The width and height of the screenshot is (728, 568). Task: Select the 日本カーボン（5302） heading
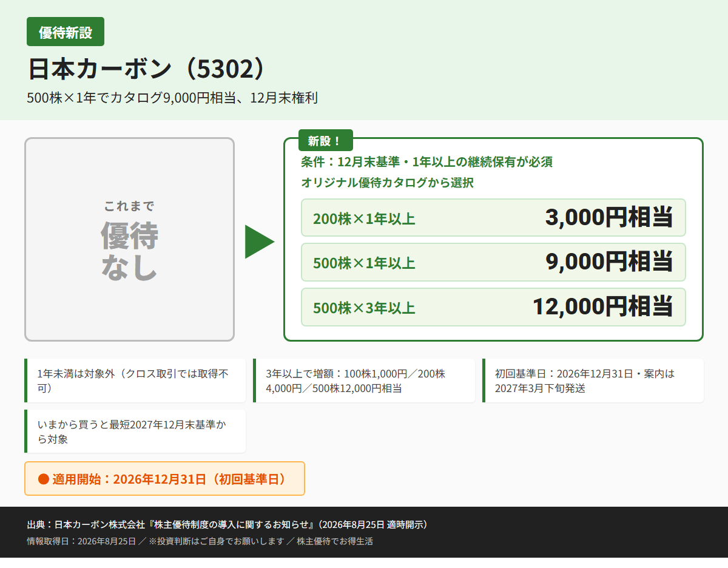(147, 69)
